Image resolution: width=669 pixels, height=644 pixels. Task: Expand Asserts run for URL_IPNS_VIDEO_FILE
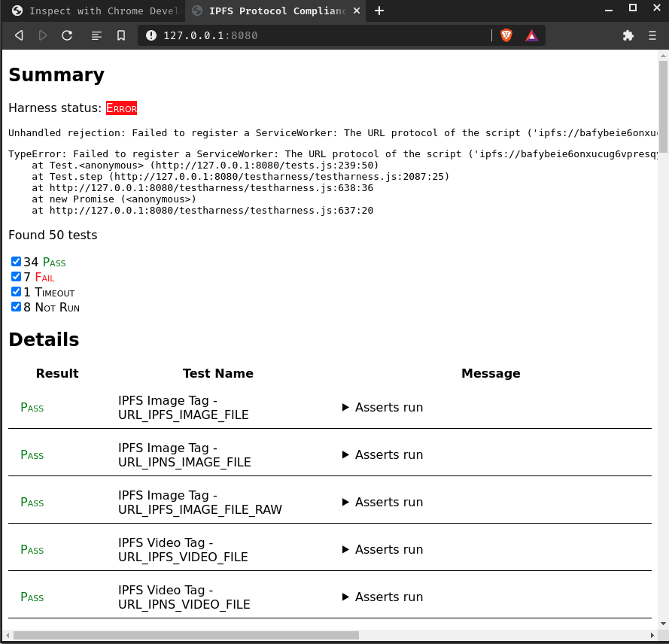point(383,597)
